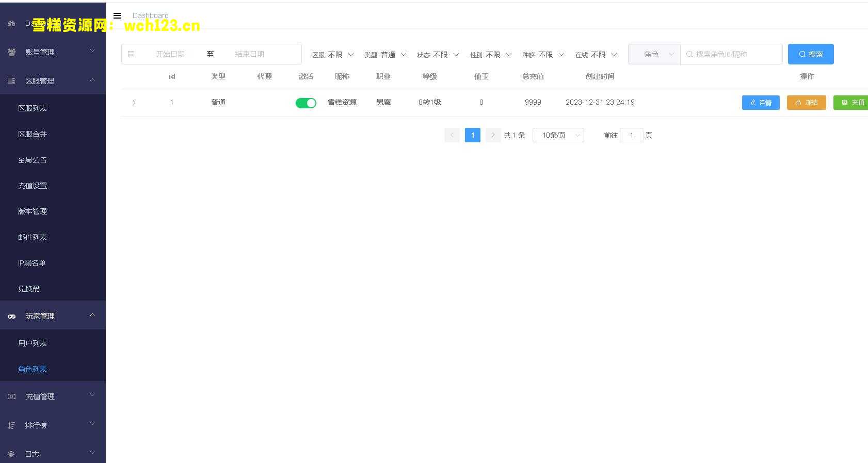This screenshot has height=463, width=868.
Task: Click the 搜索角色id/昵称 search box
Action: (731, 54)
